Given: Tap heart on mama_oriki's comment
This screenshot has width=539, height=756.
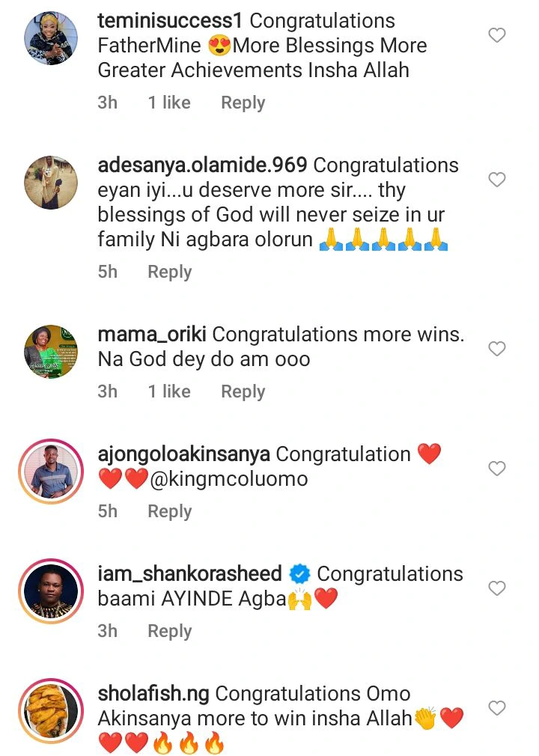Looking at the screenshot, I should tap(496, 349).
